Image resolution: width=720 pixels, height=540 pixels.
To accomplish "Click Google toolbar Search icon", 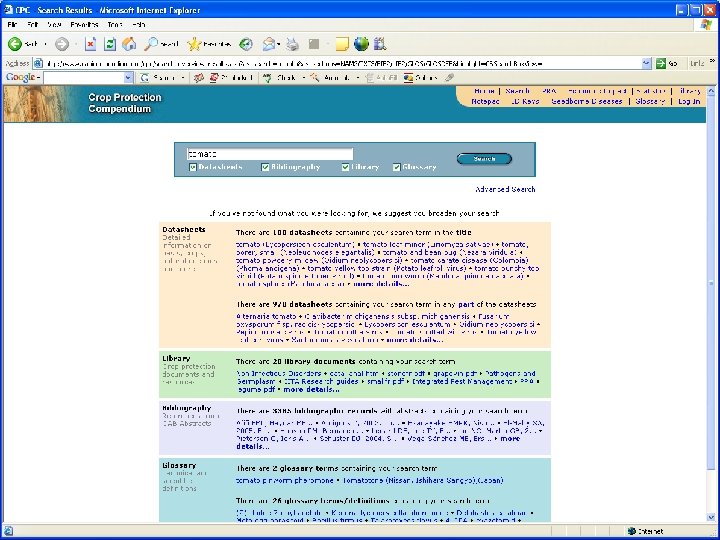I will tap(145, 78).
